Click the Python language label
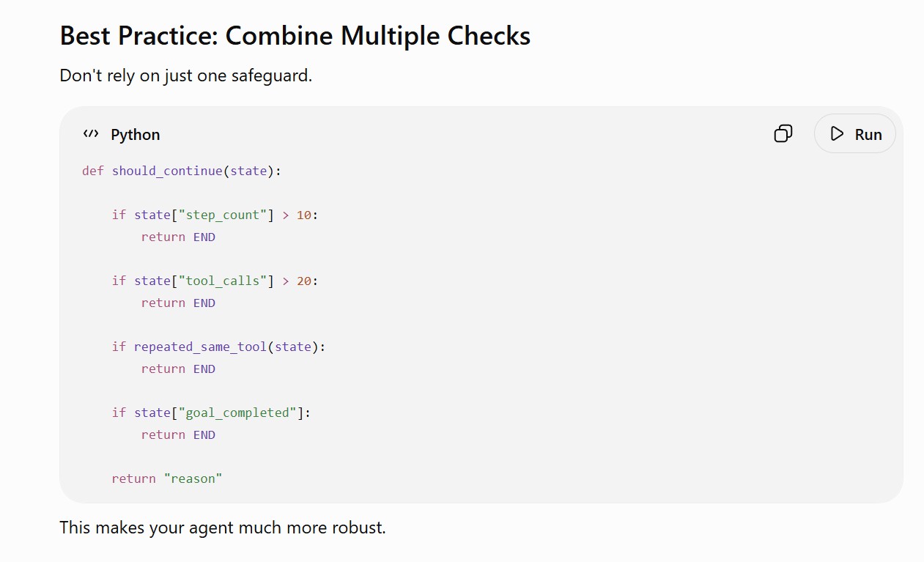The height and width of the screenshot is (562, 924). (x=136, y=135)
